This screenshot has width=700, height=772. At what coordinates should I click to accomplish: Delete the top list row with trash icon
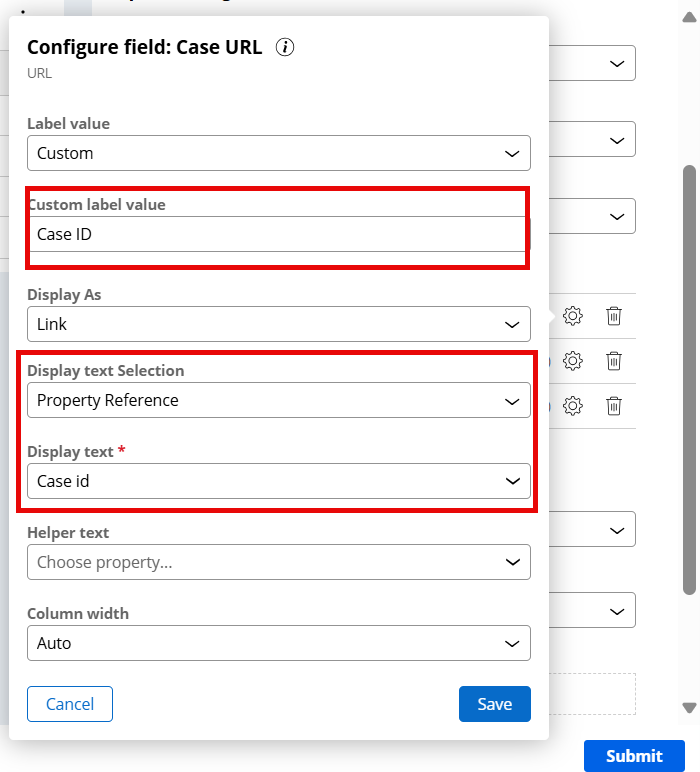614,316
